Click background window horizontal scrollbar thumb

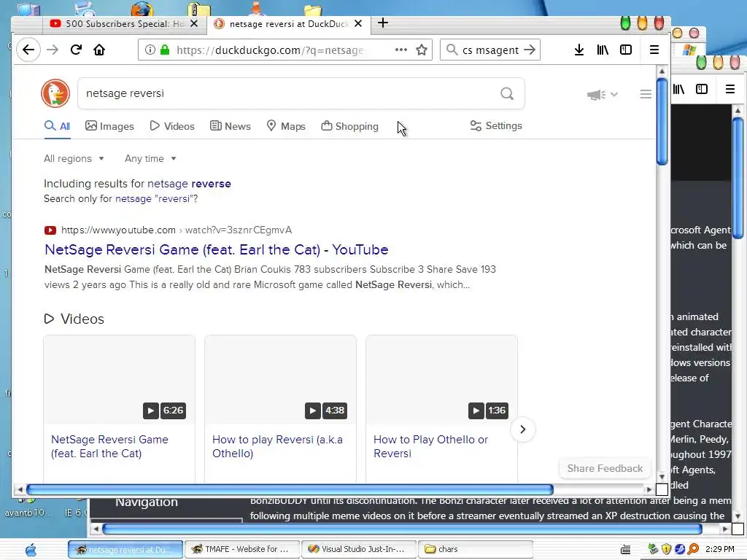(402, 529)
